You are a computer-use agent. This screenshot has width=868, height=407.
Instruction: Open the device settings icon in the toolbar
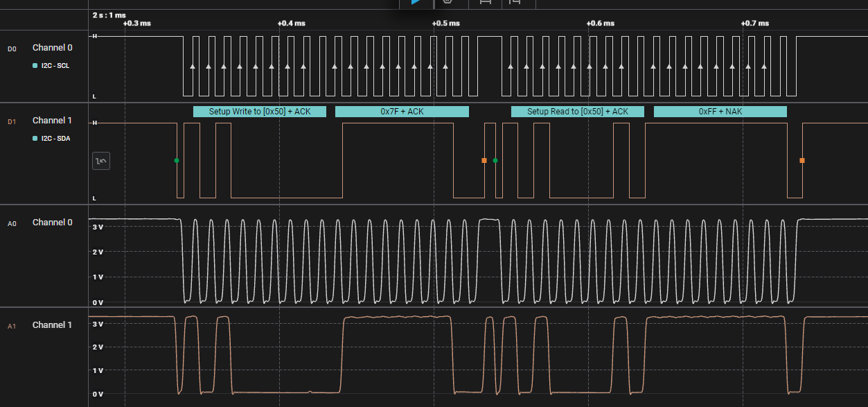pos(448,3)
